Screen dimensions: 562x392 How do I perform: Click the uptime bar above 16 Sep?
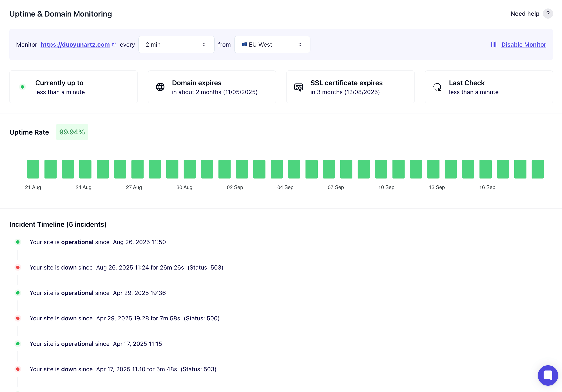485,169
